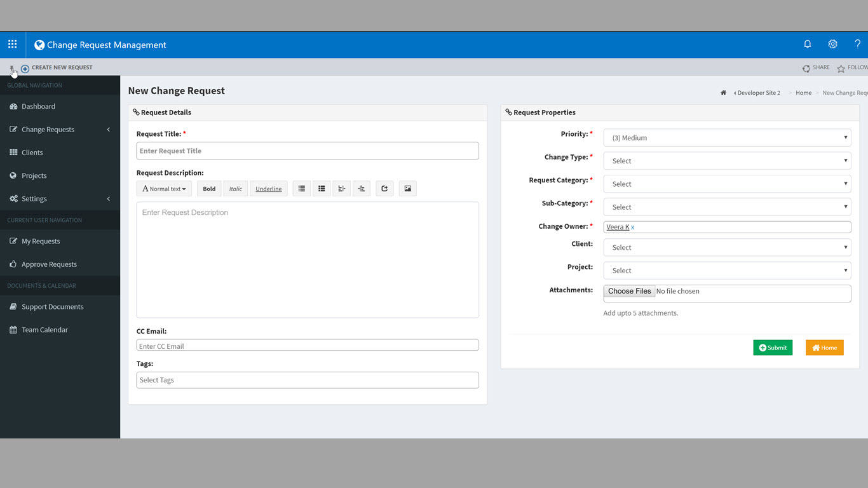Open the Normal text style dropdown

point(164,189)
